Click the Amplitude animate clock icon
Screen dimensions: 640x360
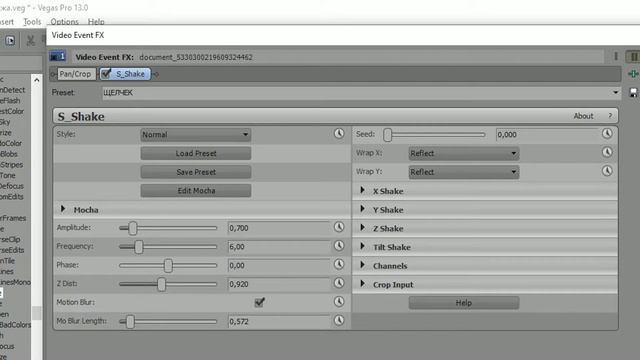(339, 227)
